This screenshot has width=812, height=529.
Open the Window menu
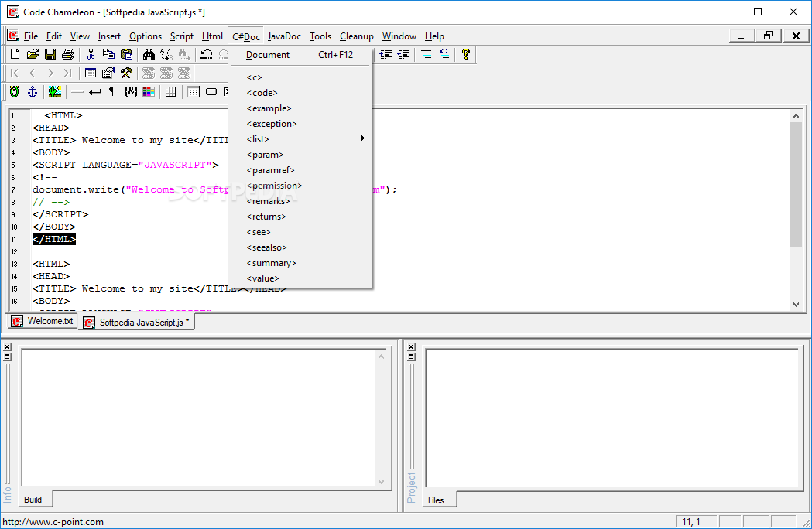pos(399,36)
